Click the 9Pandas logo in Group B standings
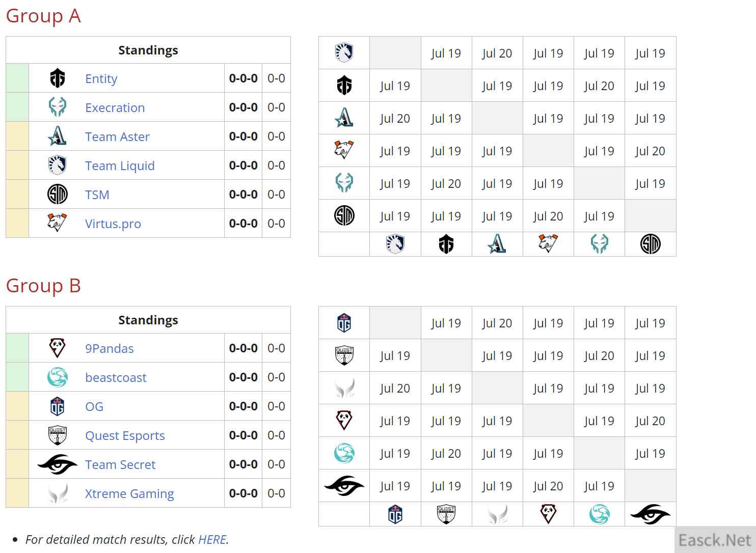 click(x=57, y=348)
